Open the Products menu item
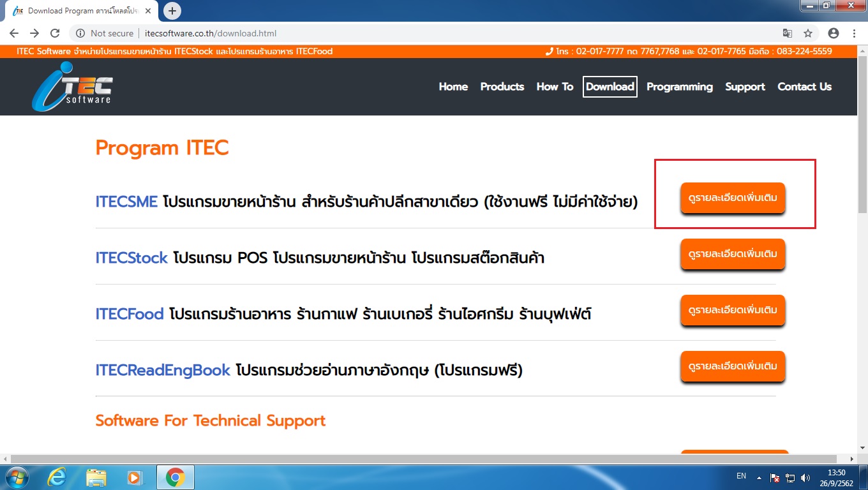The width and height of the screenshot is (868, 490). click(x=502, y=87)
